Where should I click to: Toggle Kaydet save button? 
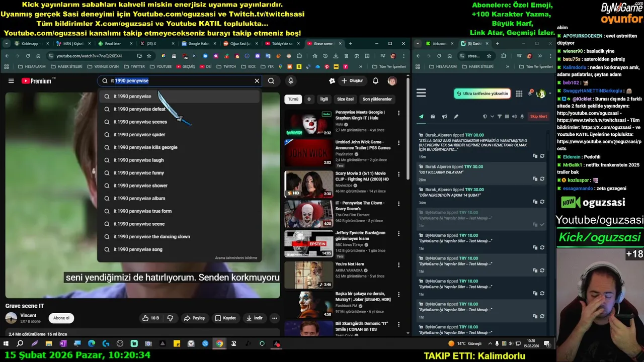pos(225,318)
